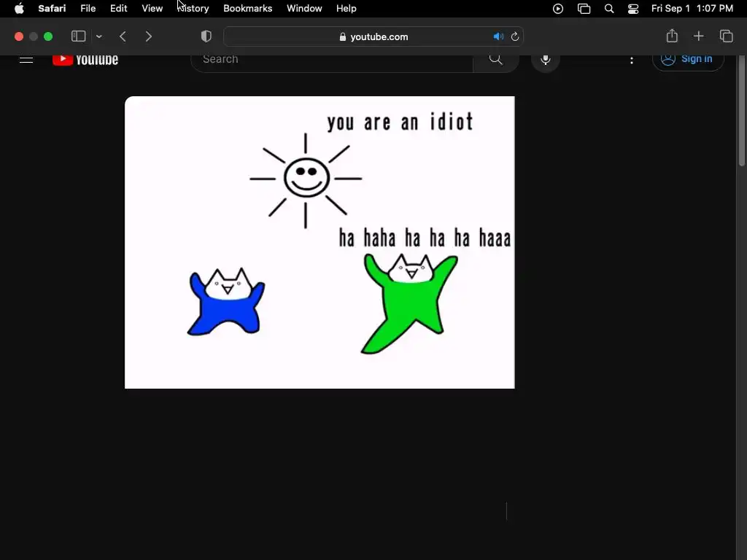
Task: Click the YouTube logo
Action: (85, 60)
